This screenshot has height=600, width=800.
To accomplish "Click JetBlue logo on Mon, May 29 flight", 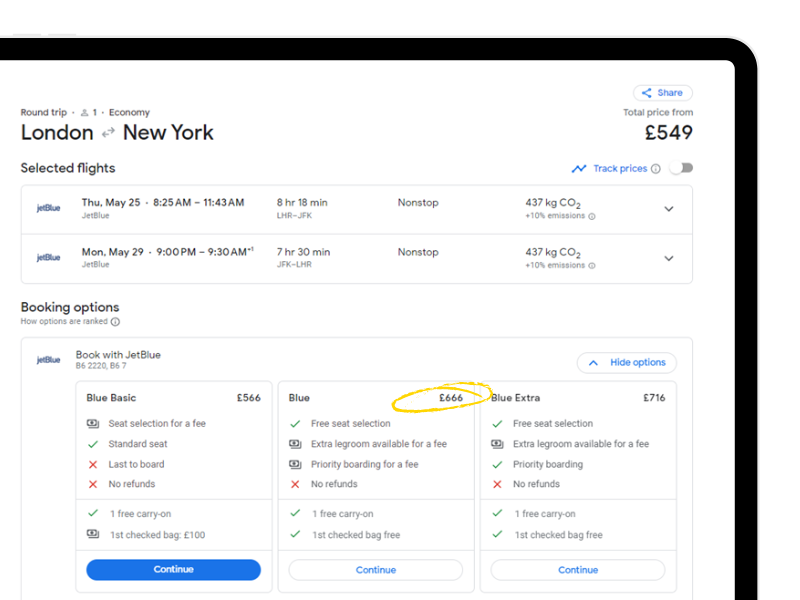I will (x=49, y=258).
